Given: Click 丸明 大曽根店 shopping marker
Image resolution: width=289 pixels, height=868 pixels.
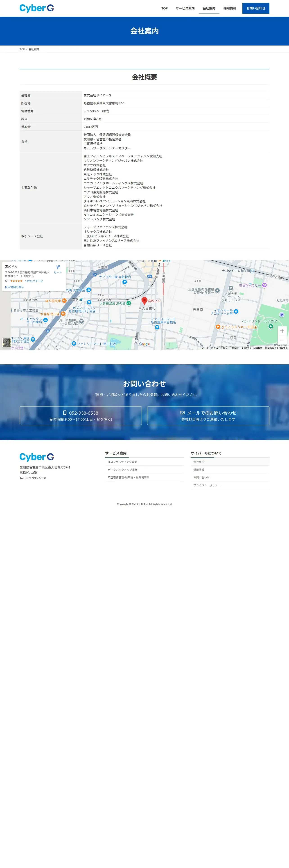Looking at the screenshot, I should pos(88,290).
